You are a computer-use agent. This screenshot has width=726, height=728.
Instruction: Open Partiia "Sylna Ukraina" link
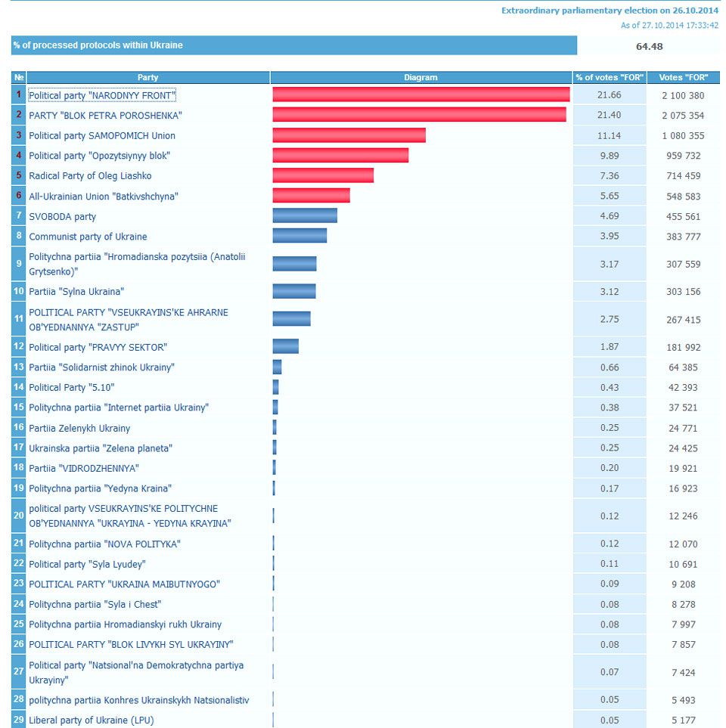[76, 292]
